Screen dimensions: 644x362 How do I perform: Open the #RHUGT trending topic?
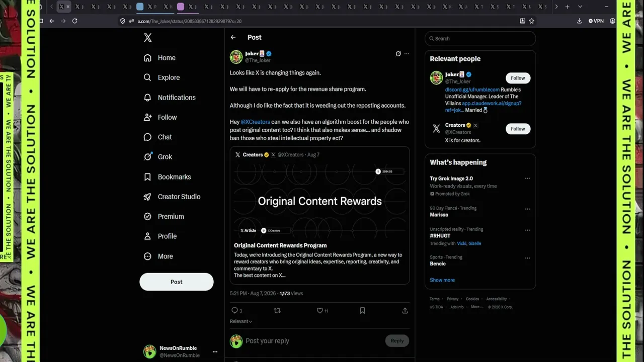(x=440, y=236)
